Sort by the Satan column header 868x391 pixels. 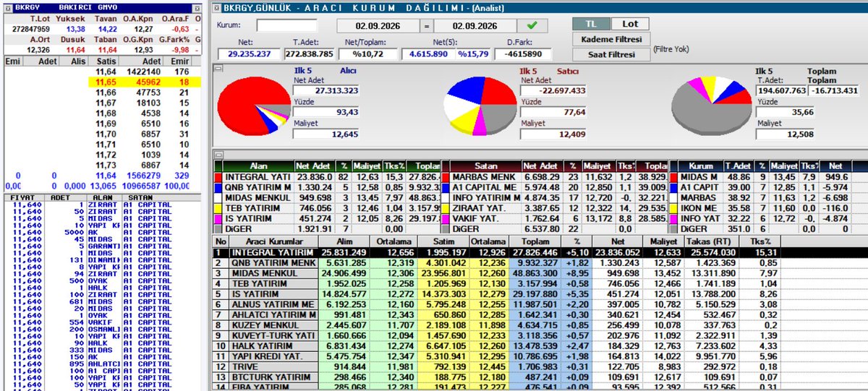click(486, 166)
